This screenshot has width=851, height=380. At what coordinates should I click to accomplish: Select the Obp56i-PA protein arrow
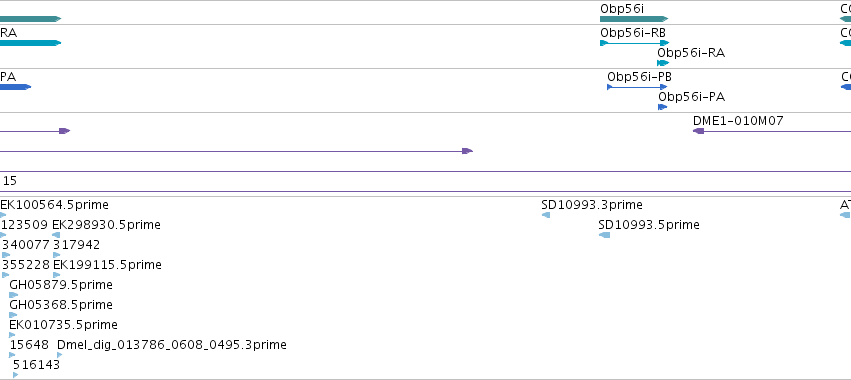click(663, 107)
